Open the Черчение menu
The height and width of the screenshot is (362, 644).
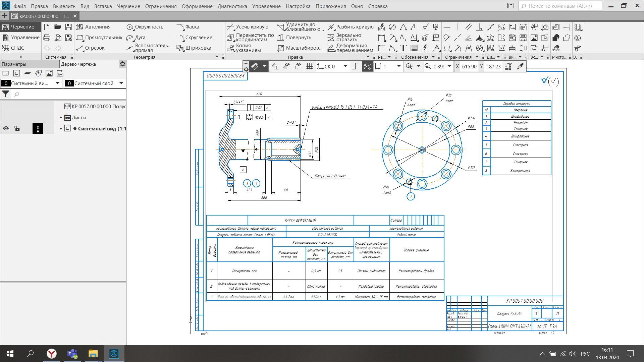128,6
